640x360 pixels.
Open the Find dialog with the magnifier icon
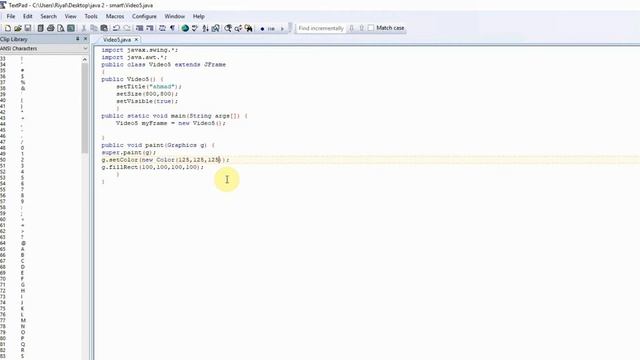coord(228,28)
